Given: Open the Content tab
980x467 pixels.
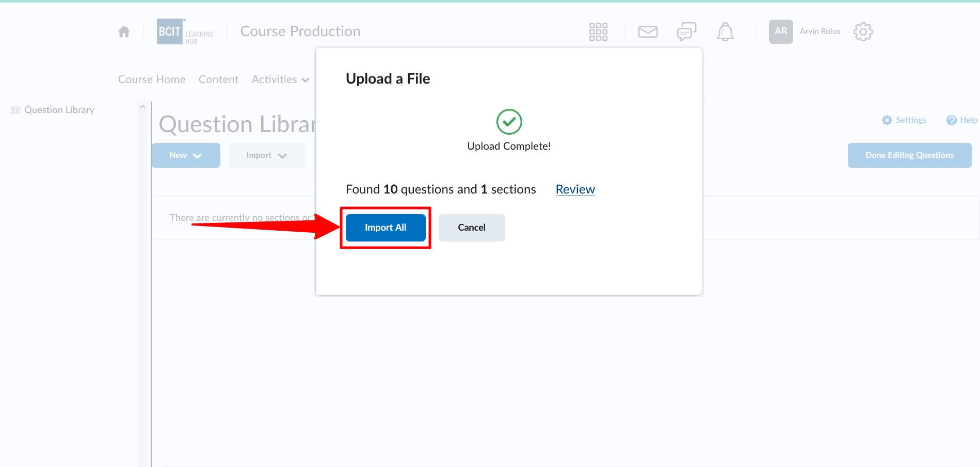Looking at the screenshot, I should click(x=218, y=79).
